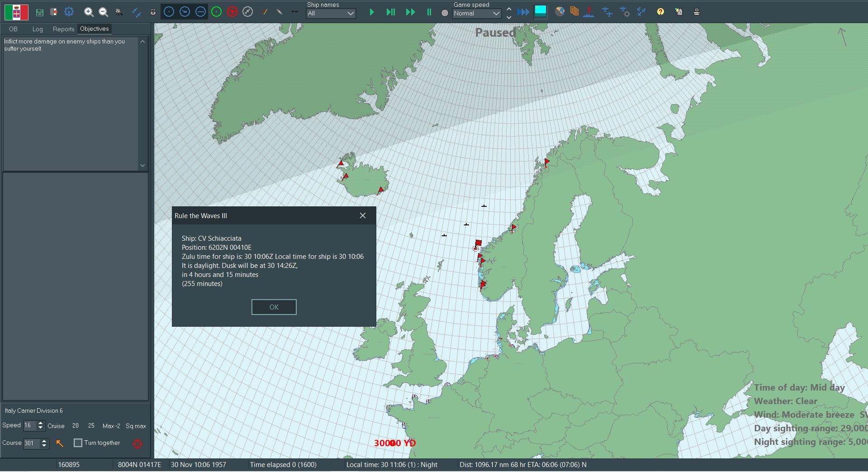Click the Italian flag nation icon
The width and height of the screenshot is (868, 472).
point(17,12)
